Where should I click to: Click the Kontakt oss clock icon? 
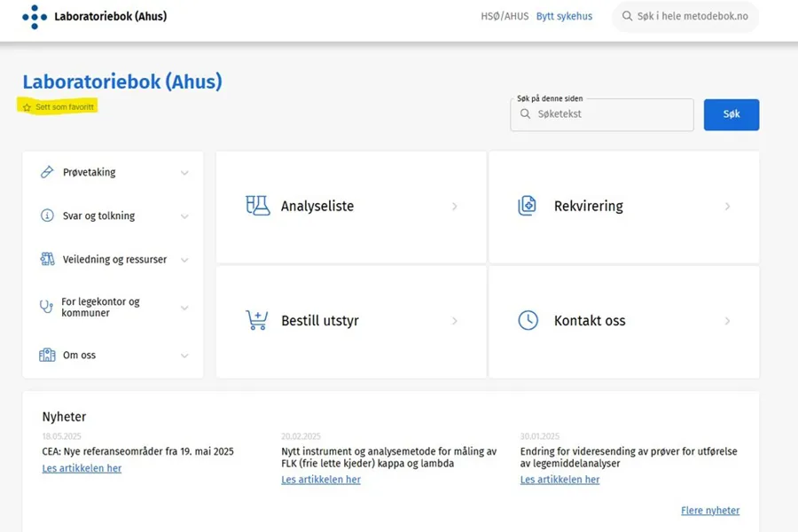pyautogui.click(x=528, y=320)
